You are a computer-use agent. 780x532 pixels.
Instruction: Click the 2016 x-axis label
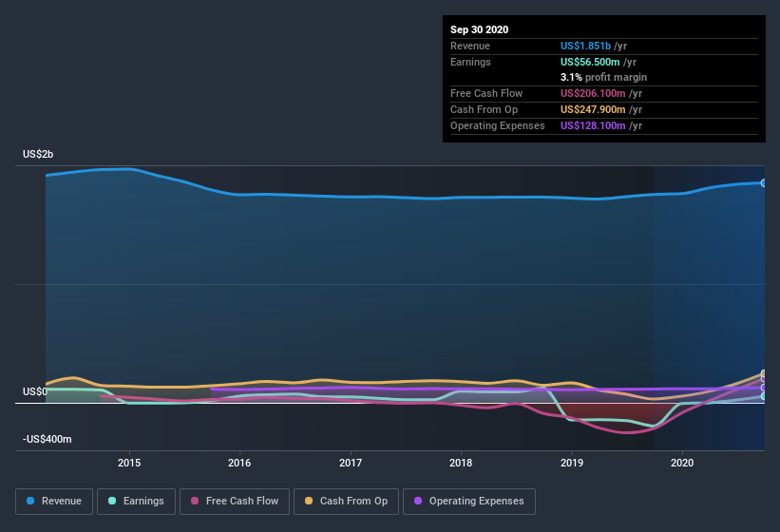pyautogui.click(x=239, y=463)
